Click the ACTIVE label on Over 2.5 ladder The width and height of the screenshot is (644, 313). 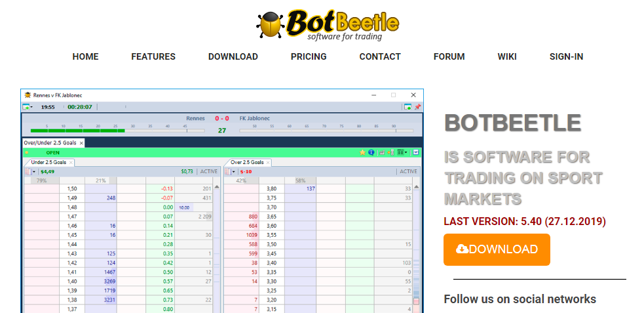point(408,171)
